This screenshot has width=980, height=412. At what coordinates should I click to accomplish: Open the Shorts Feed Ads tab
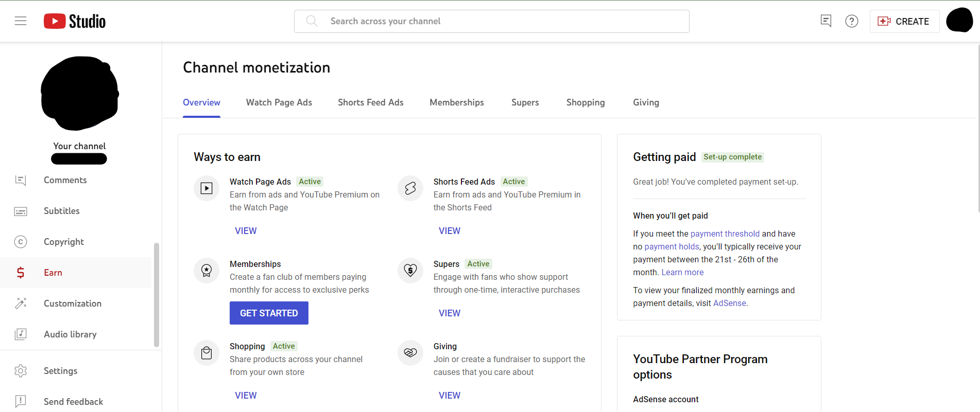[371, 102]
